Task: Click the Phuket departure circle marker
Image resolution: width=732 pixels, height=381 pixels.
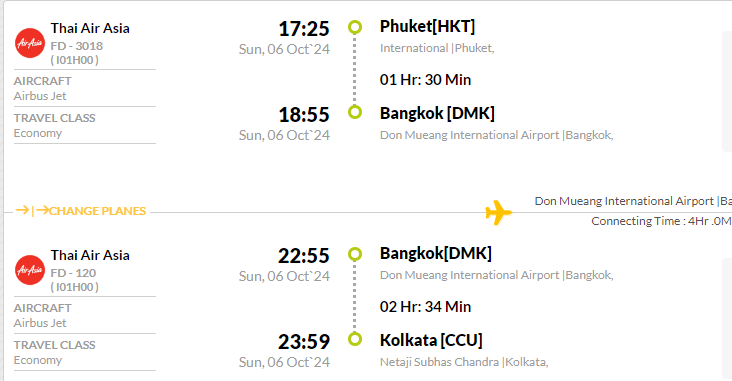Action: 355,27
